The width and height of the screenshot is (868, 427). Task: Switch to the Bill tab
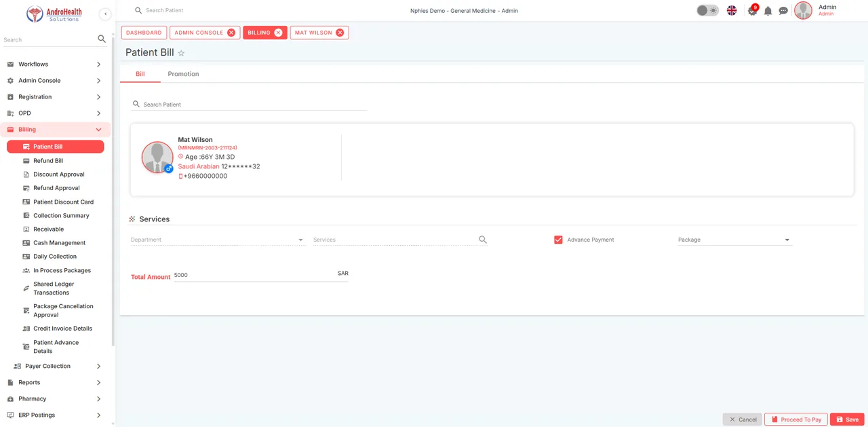point(140,74)
